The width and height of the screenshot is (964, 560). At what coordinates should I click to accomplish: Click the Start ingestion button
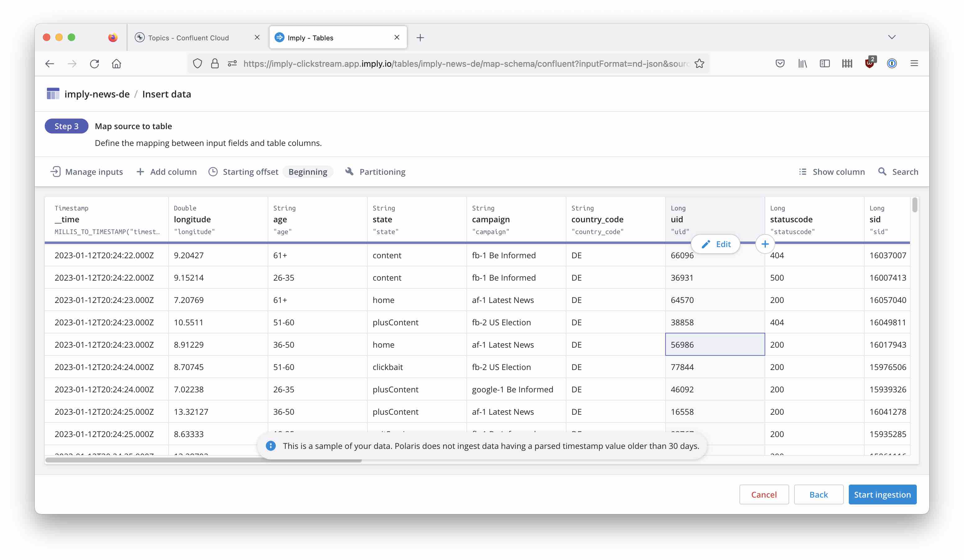coord(882,494)
